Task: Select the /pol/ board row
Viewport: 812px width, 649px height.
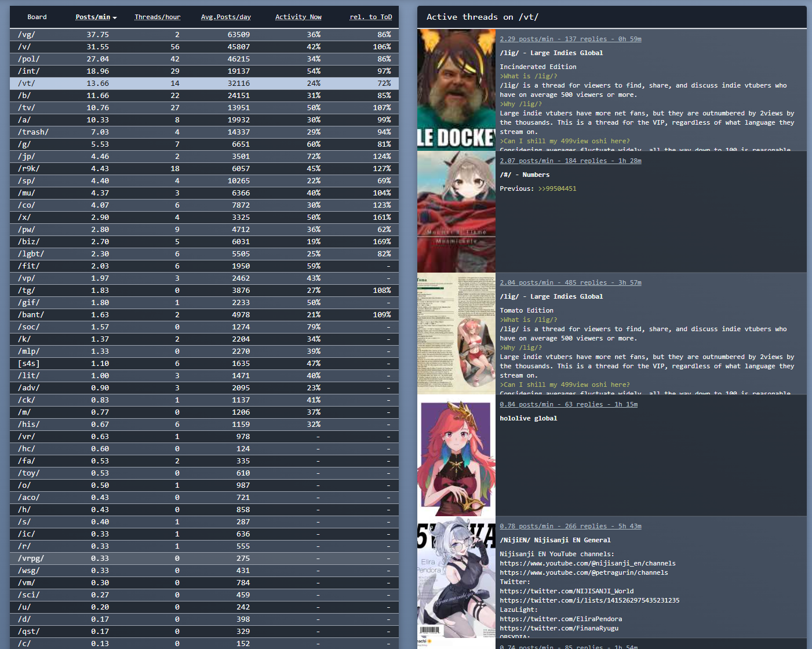Action: [204, 59]
